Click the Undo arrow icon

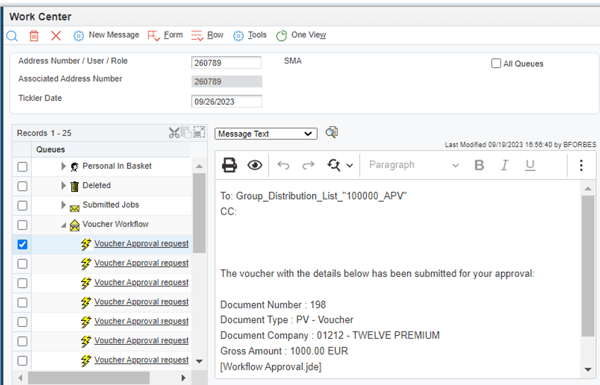coord(283,165)
